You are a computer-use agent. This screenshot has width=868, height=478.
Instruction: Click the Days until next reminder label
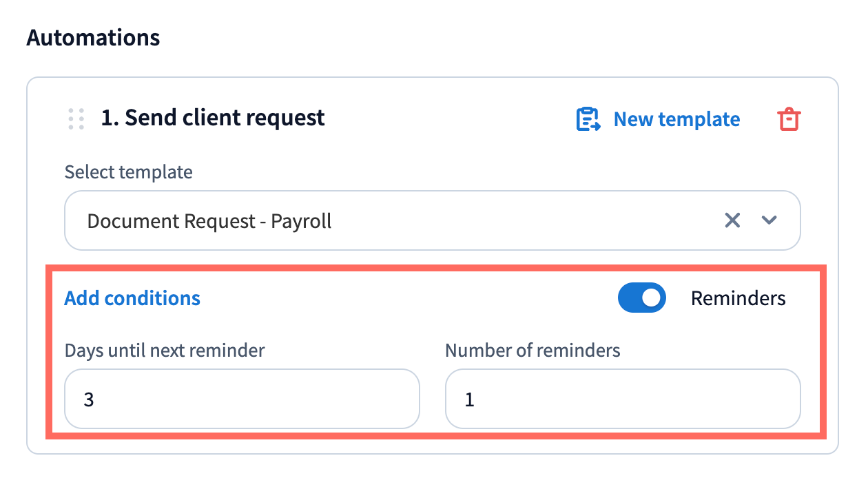coord(165,350)
